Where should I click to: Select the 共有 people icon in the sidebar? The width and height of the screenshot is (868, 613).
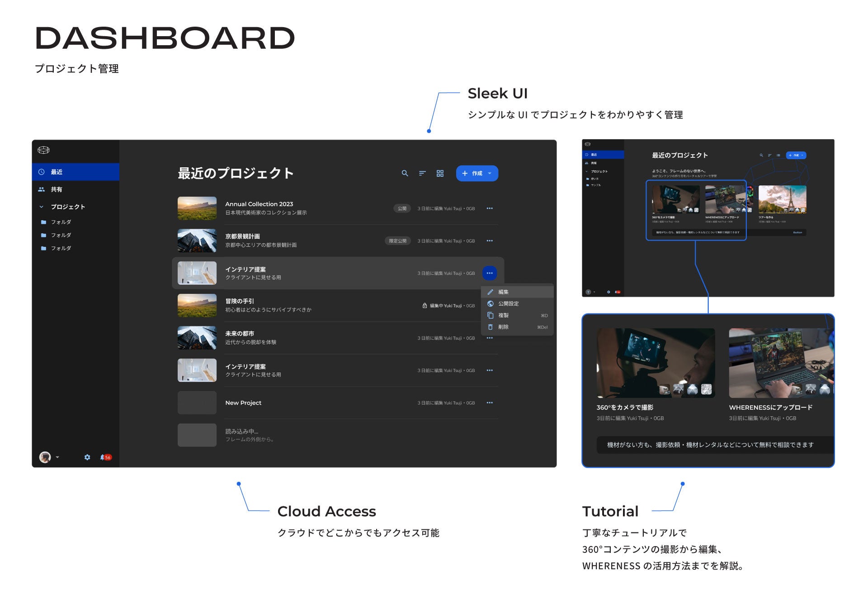pyautogui.click(x=43, y=189)
